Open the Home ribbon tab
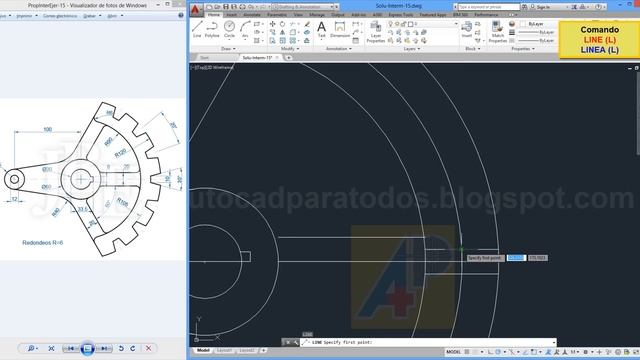 (x=213, y=15)
